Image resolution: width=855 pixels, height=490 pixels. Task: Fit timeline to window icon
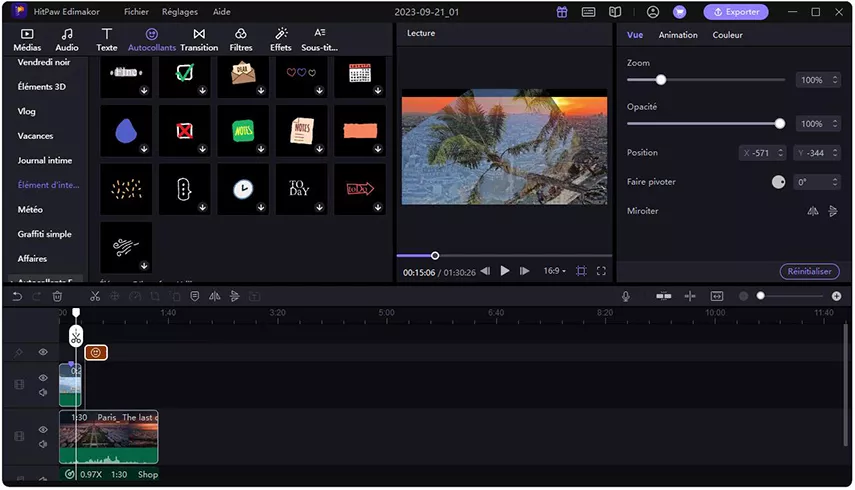tap(716, 296)
